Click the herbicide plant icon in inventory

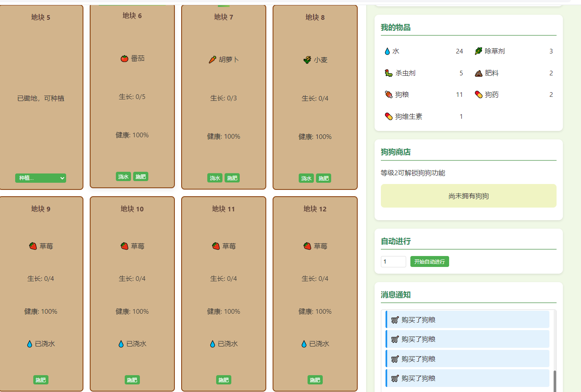point(478,51)
